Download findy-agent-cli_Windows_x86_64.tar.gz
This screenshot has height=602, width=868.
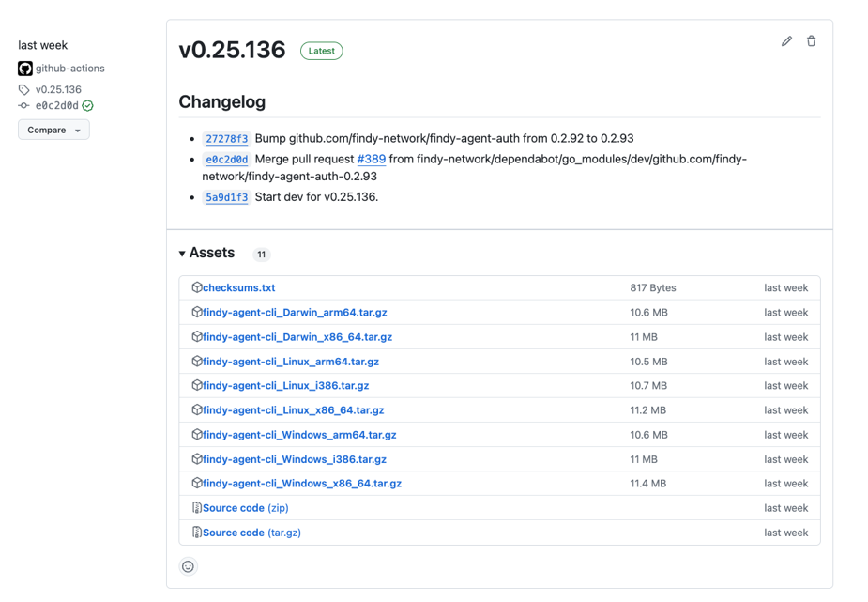pos(302,484)
